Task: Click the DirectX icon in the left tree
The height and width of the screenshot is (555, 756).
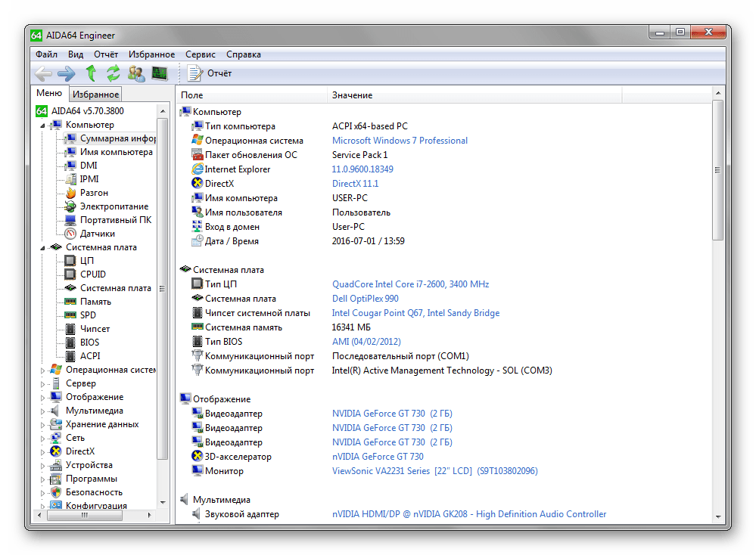Action: [x=56, y=451]
